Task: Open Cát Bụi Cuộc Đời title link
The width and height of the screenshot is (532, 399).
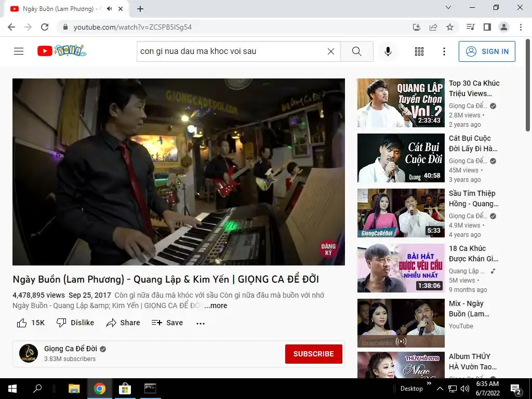Action: tap(473, 143)
